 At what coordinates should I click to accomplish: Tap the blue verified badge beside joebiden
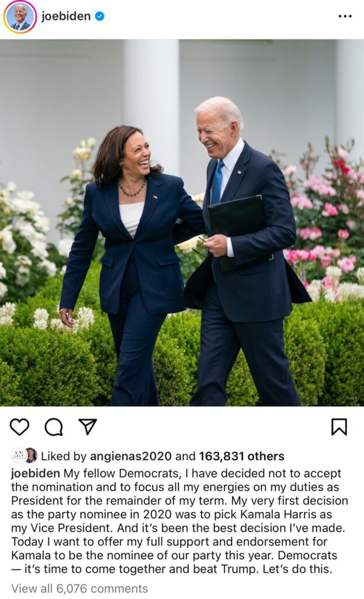[99, 16]
